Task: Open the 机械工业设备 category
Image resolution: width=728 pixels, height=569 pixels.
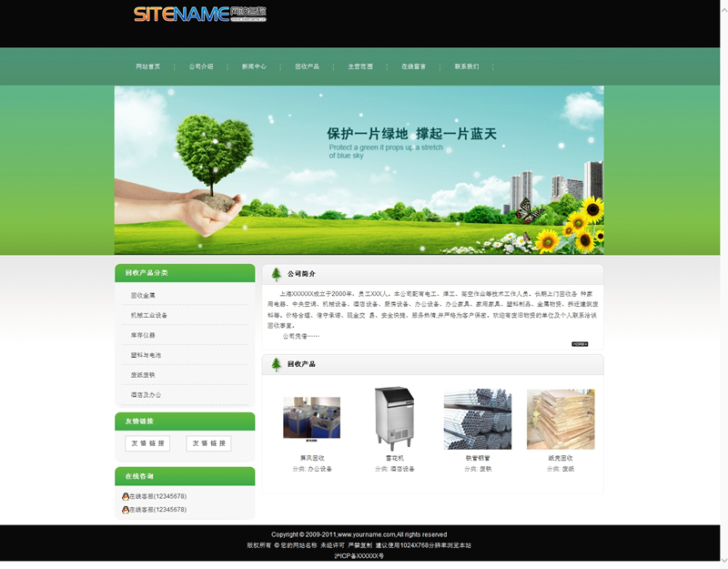Action: (x=148, y=315)
